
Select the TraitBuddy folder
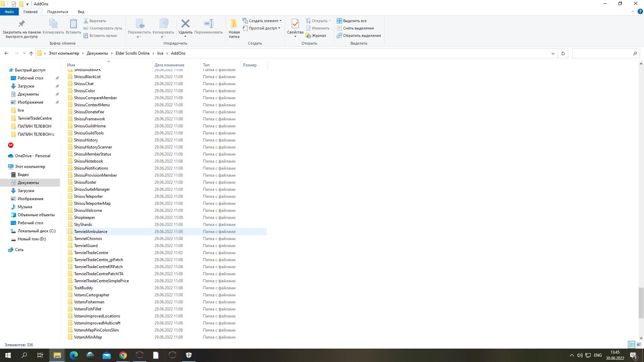pyautogui.click(x=167, y=288)
